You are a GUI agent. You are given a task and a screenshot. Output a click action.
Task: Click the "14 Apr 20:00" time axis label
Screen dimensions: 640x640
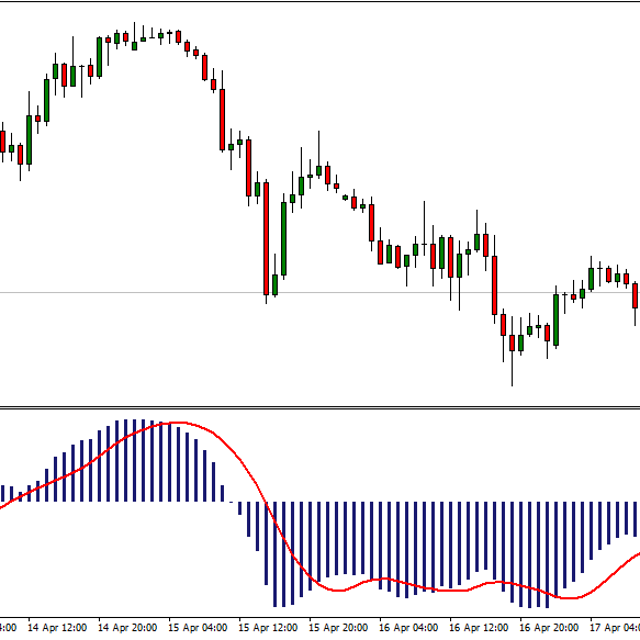(127, 628)
